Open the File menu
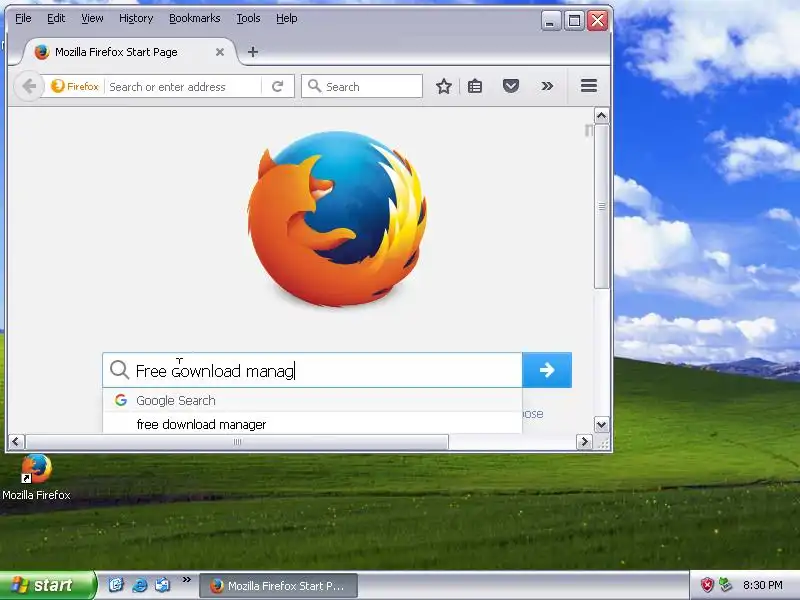Screen dimensions: 800x600 coord(23,18)
